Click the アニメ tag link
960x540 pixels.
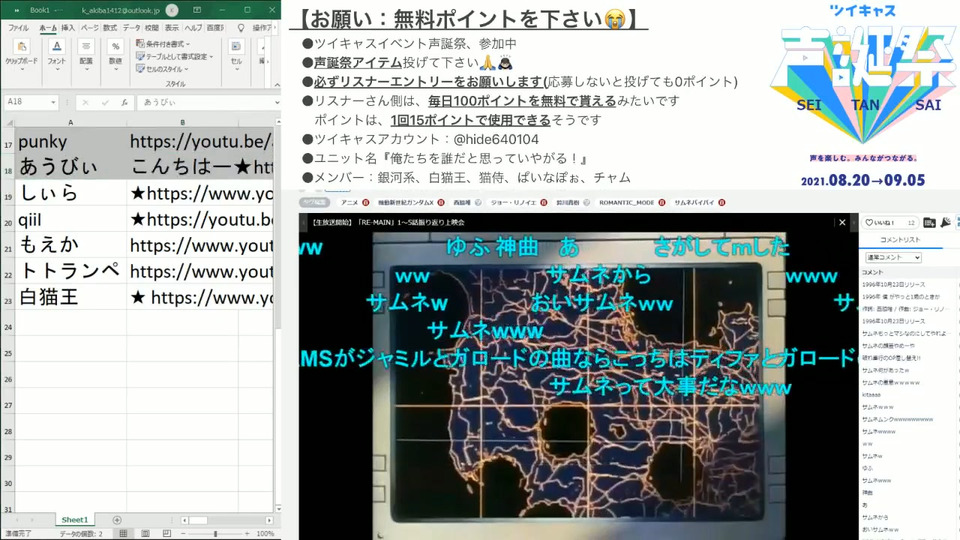349,203
